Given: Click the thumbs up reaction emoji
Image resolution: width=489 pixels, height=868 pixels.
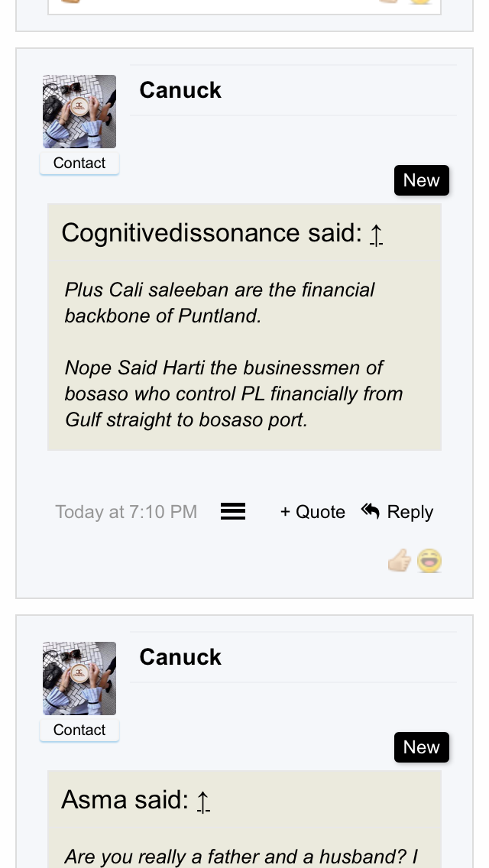Looking at the screenshot, I should pos(399,562).
